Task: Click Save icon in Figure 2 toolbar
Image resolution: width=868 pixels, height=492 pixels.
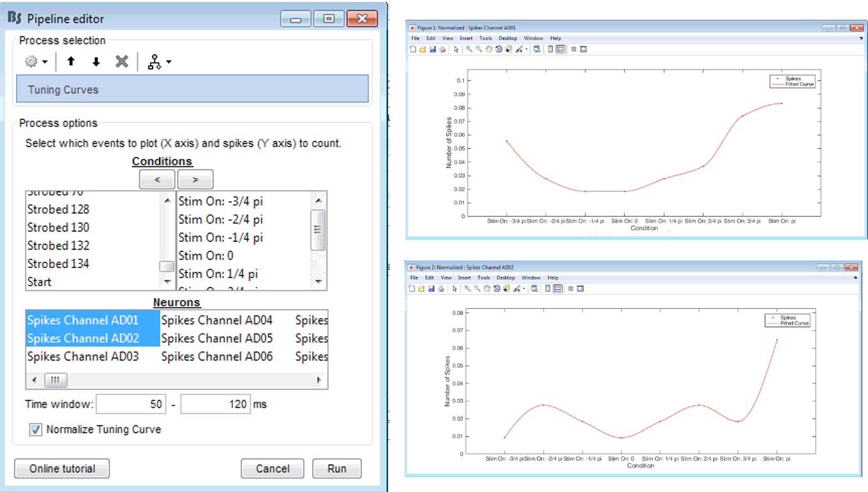Action: pyautogui.click(x=431, y=288)
